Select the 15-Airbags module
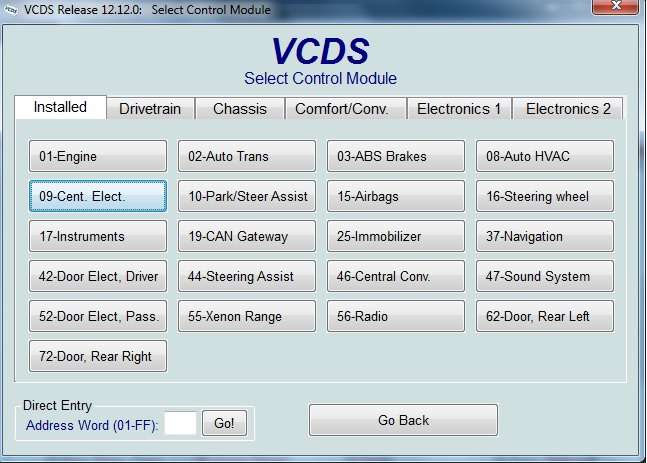Image resolution: width=647 pixels, height=463 pixels. pos(396,196)
